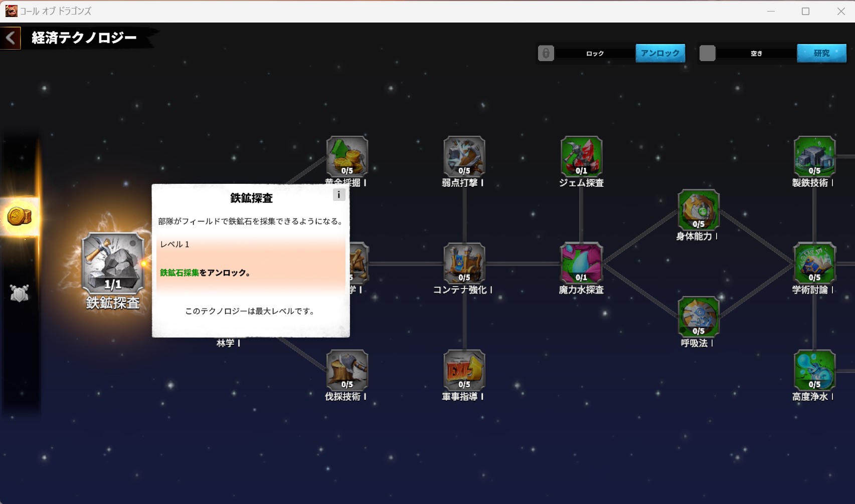The image size is (855, 504).
Task: Open the 魔力水探査 technology node
Action: tap(581, 263)
